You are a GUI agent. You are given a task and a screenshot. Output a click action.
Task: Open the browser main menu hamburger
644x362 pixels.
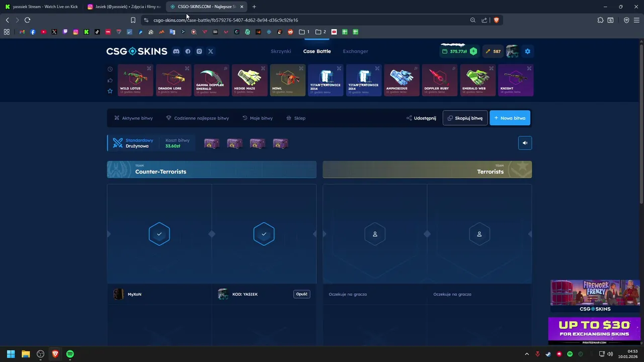[x=637, y=20]
